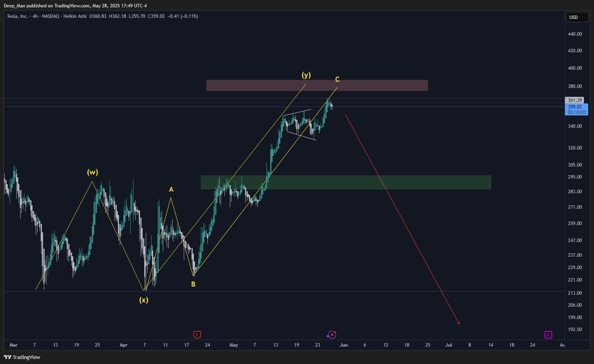Click the May label on time axis
This screenshot has width=594, height=364.
(234, 345)
